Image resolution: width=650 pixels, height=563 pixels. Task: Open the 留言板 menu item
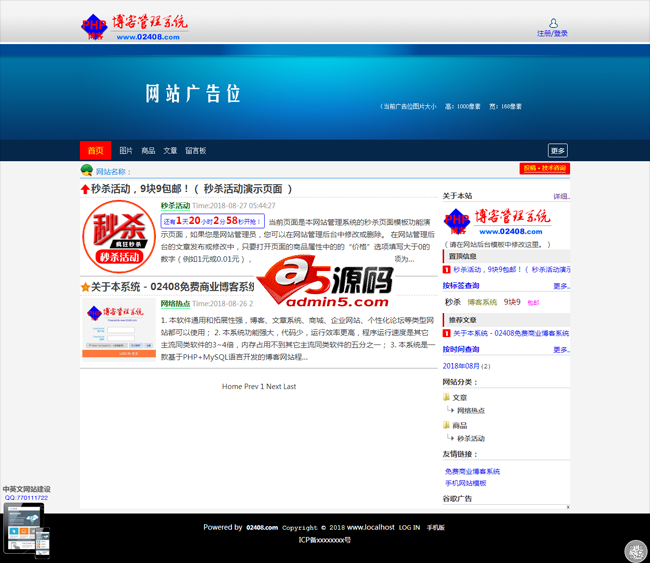(x=196, y=150)
